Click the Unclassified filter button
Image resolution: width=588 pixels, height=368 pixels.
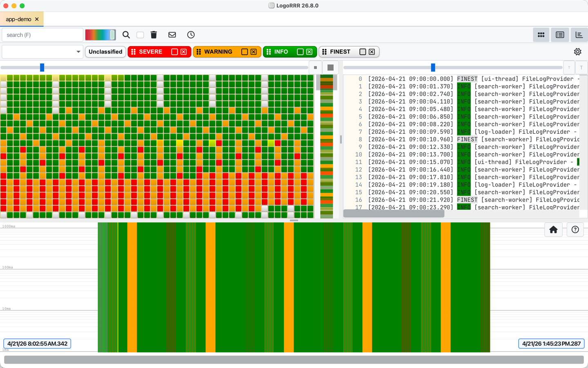click(105, 52)
